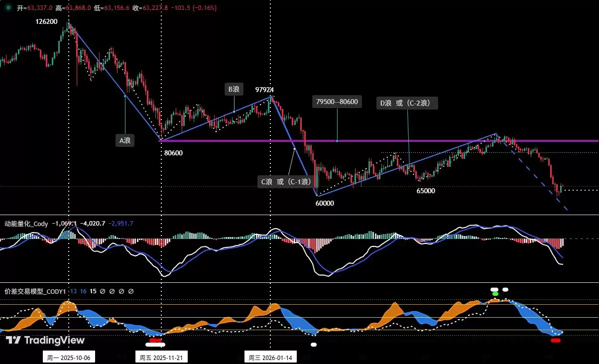Click the C浪 或 (C-1浪) annotation
Image resolution: width=599 pixels, height=364 pixels.
pyautogui.click(x=285, y=182)
